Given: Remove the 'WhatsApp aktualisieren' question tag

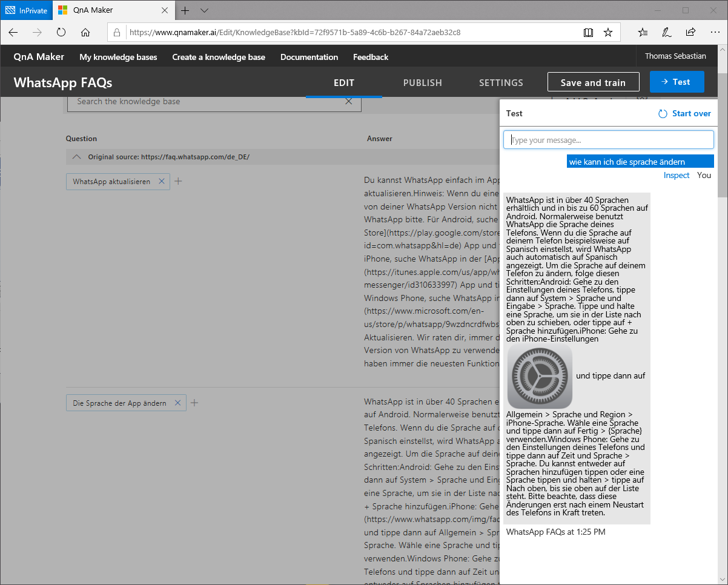Looking at the screenshot, I should [162, 181].
